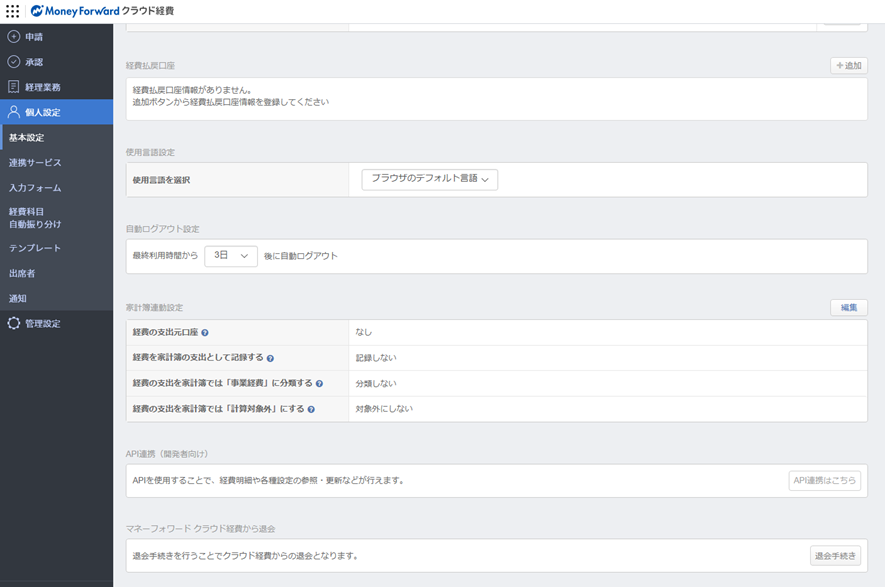
Task: Open the ブラウザのデフォルト言語 language dropdown
Action: [x=429, y=179]
